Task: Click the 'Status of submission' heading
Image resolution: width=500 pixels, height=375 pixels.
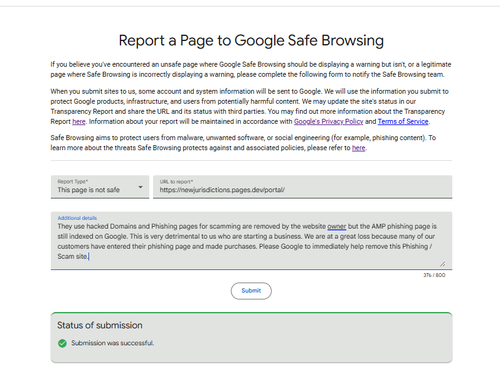Action: (100, 325)
